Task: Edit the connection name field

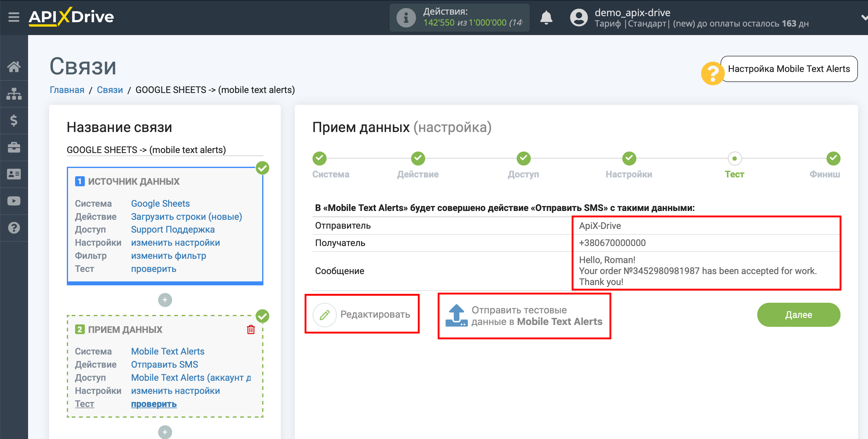Action: (x=165, y=150)
